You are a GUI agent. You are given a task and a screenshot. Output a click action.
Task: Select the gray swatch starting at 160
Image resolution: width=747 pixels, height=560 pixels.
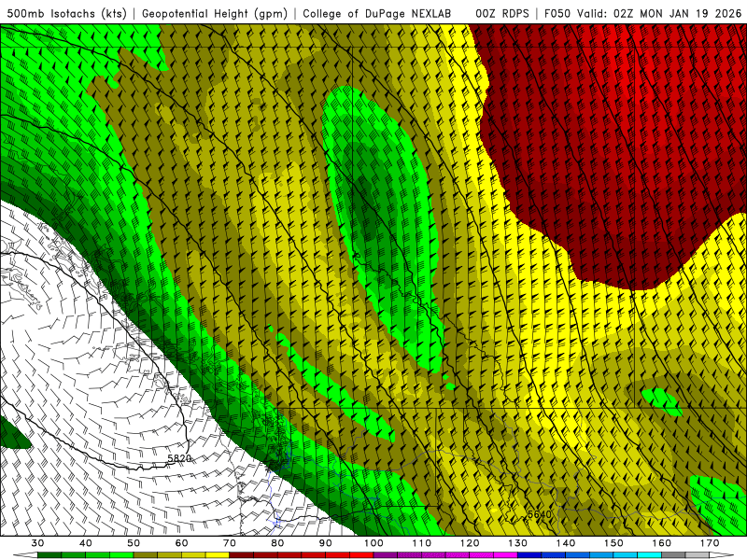[673, 555]
